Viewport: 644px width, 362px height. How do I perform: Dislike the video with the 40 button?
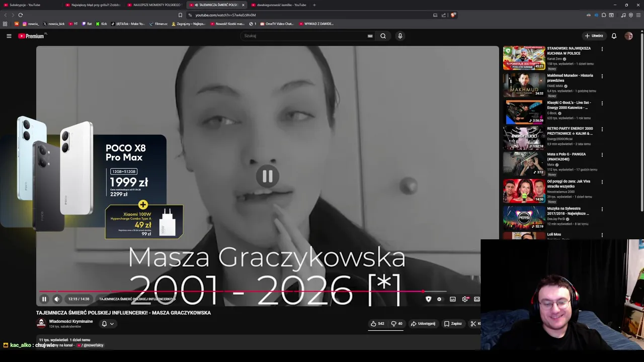(x=397, y=324)
